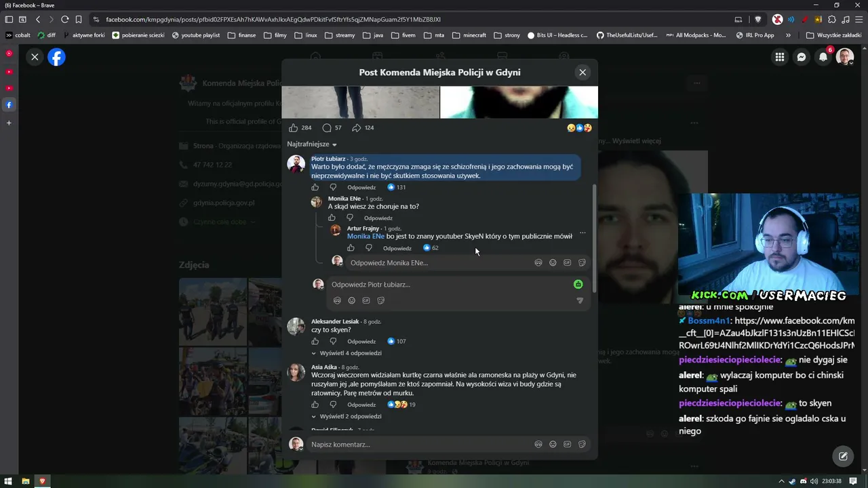
Task: Dislike Piotr Łubiarz's comment
Action: tap(333, 188)
